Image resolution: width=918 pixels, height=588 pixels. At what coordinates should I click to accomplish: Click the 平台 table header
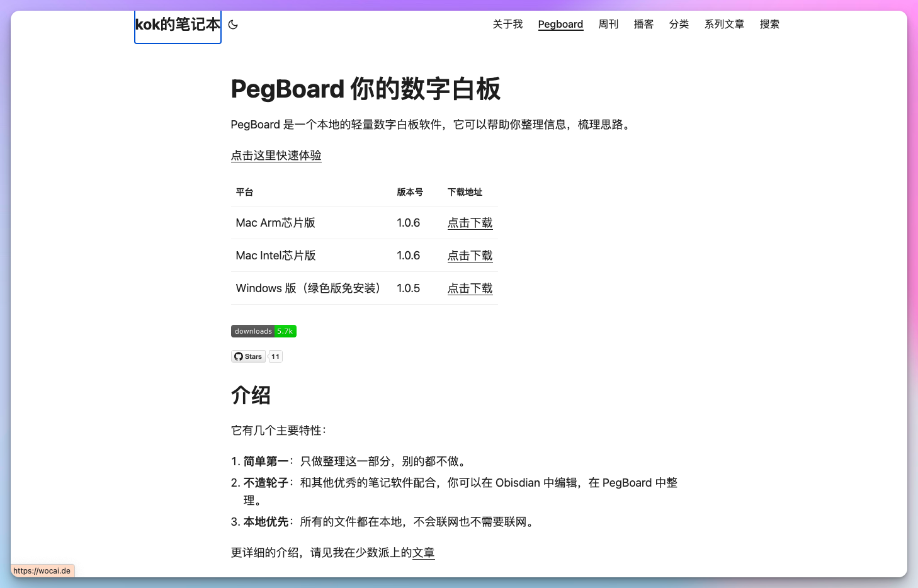click(244, 192)
